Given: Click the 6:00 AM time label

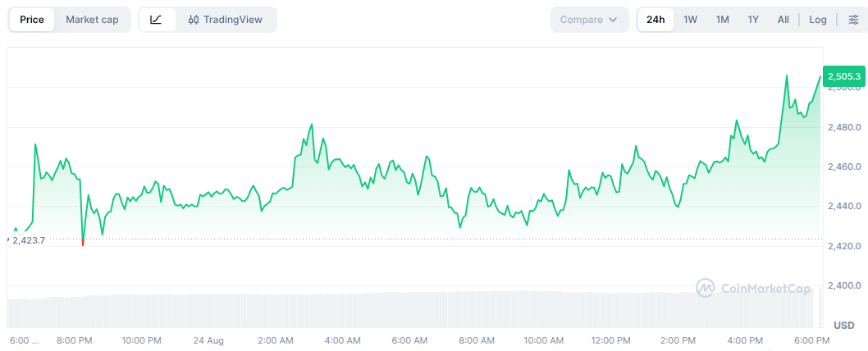Looking at the screenshot, I should (x=409, y=340).
